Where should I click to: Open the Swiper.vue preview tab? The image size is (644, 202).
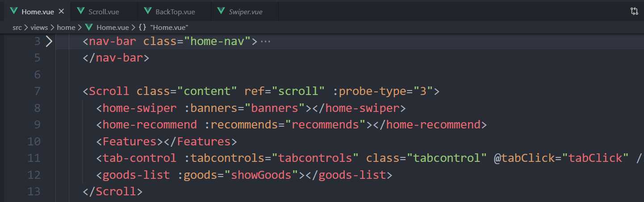pos(245,12)
